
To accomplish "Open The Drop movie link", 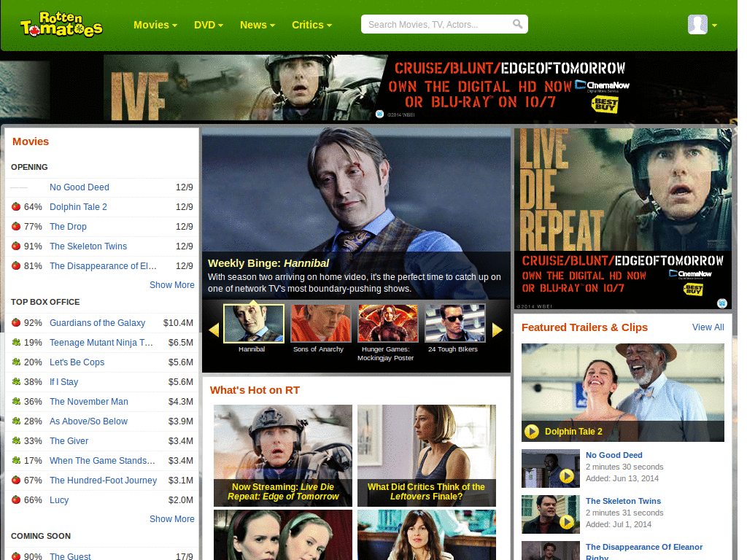I will click(68, 227).
